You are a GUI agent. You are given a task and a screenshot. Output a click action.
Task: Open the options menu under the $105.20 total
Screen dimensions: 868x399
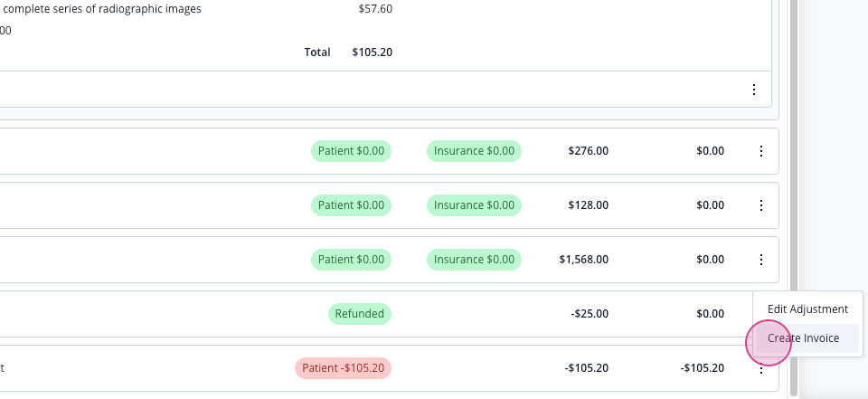(x=754, y=90)
